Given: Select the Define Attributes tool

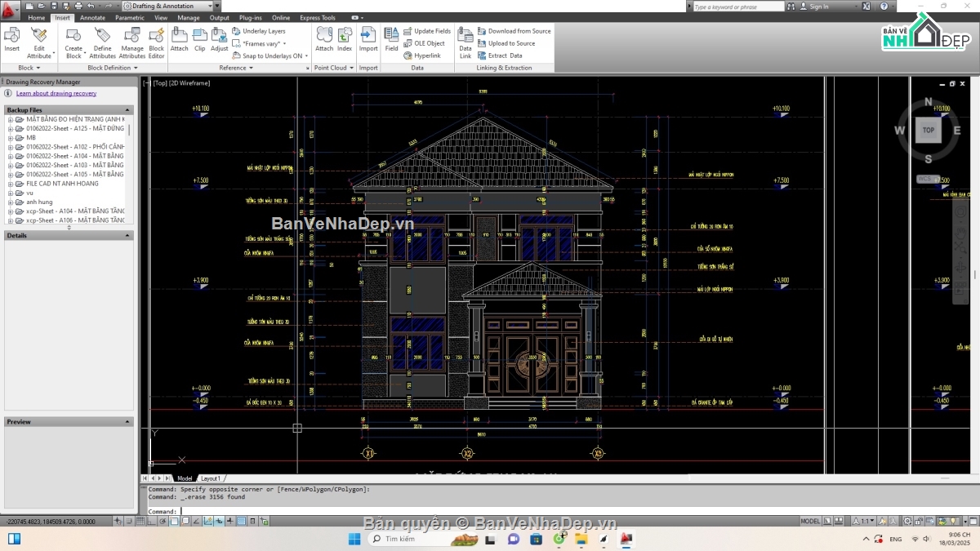Looking at the screenshot, I should point(102,41).
